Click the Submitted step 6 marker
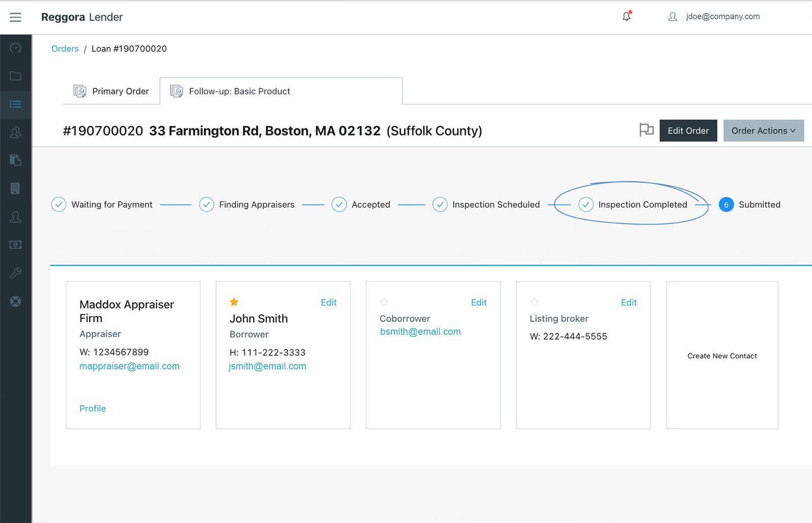The height and width of the screenshot is (523, 812). pos(726,205)
